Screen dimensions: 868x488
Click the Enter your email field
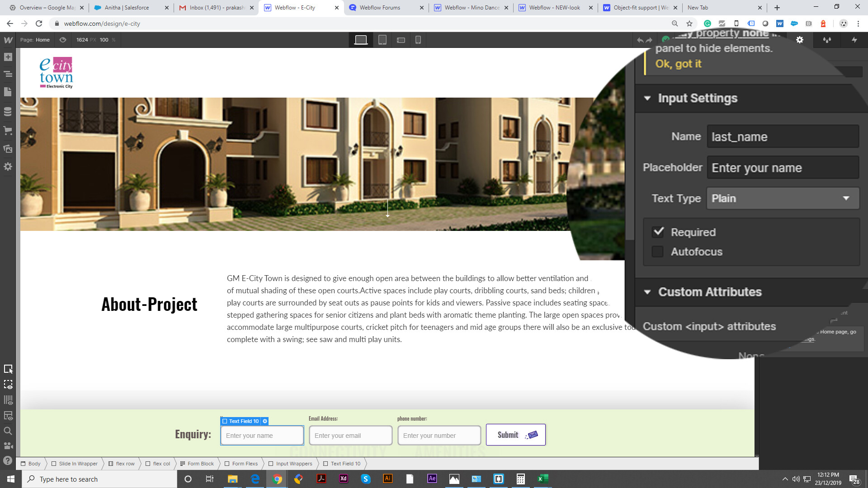coord(350,436)
